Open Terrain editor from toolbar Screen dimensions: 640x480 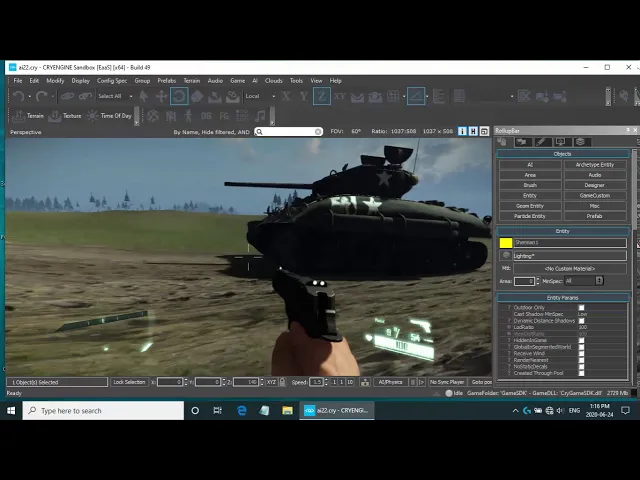click(x=28, y=116)
